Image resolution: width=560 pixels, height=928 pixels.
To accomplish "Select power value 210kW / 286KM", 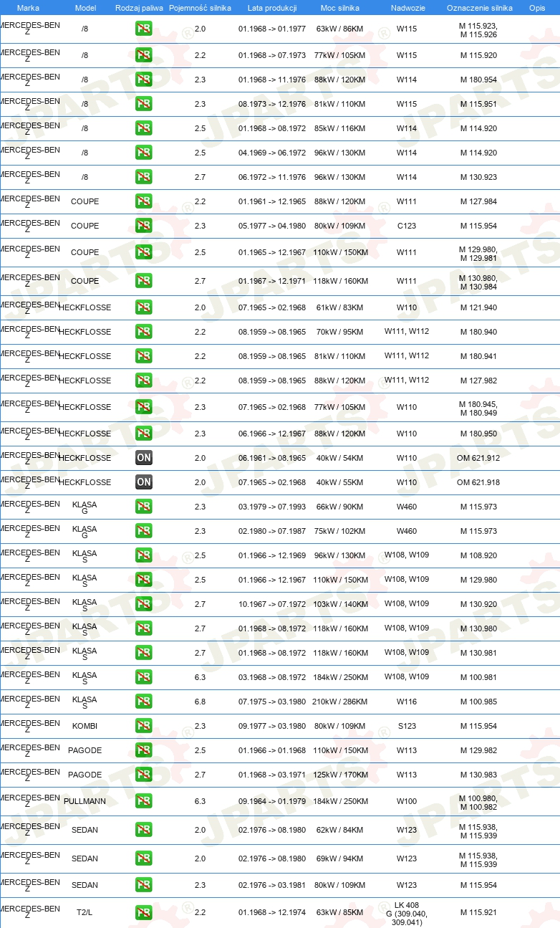I will tap(340, 702).
